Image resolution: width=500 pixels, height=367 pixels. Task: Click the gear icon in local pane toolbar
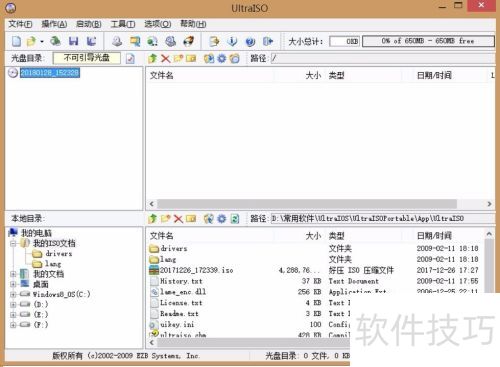coord(222,219)
